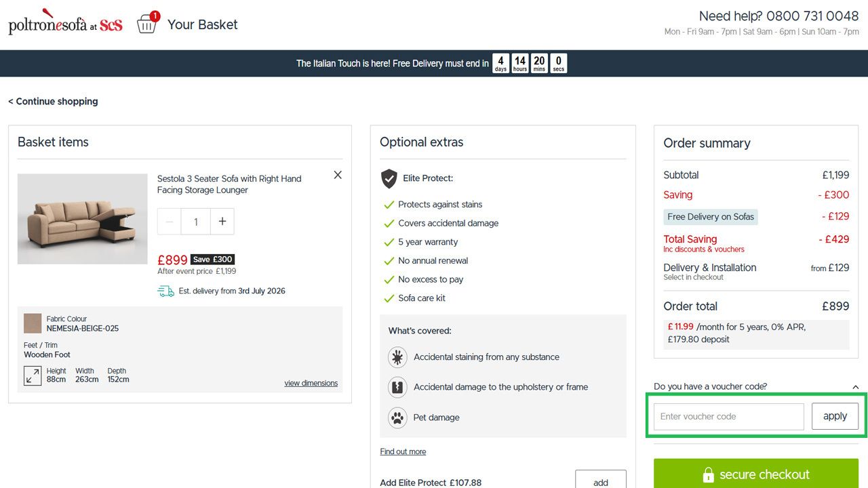Remove the Sestola sofa from basket

[x=337, y=174]
